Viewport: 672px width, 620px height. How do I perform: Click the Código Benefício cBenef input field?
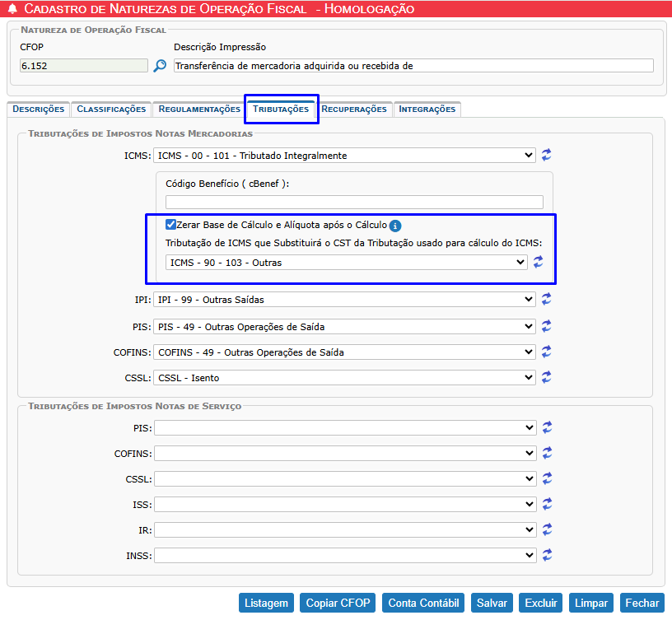pyautogui.click(x=354, y=202)
